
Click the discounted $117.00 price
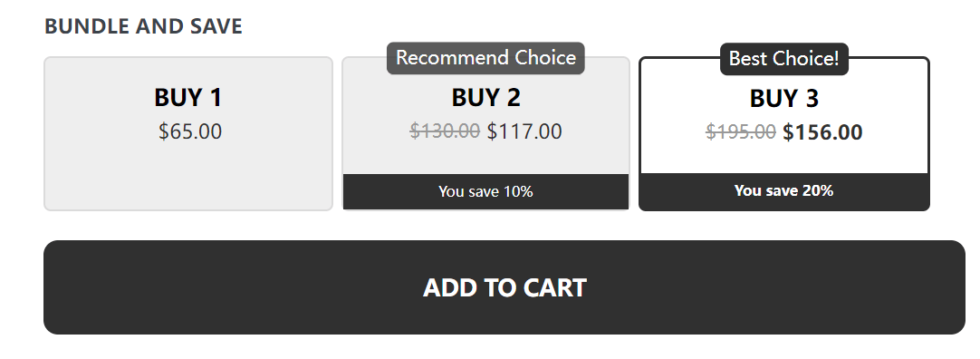524,131
